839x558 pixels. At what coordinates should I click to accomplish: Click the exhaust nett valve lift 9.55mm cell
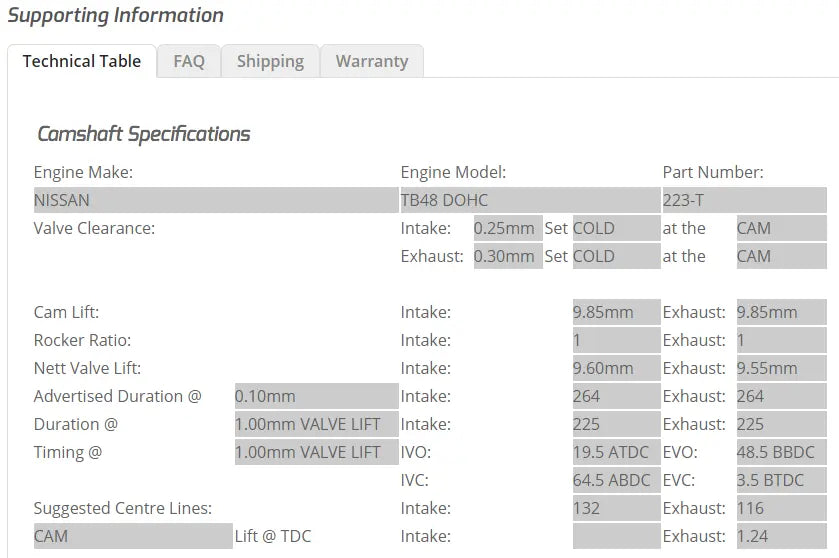click(781, 368)
